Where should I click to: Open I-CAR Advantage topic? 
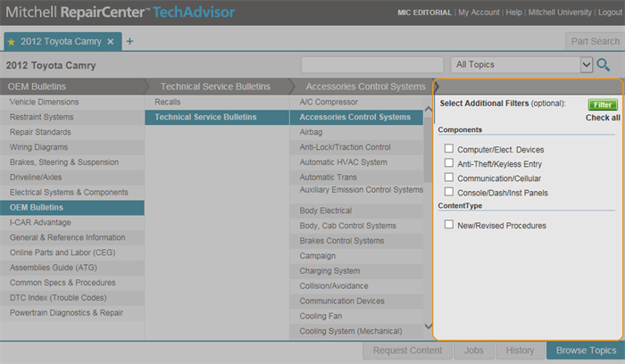point(72,223)
